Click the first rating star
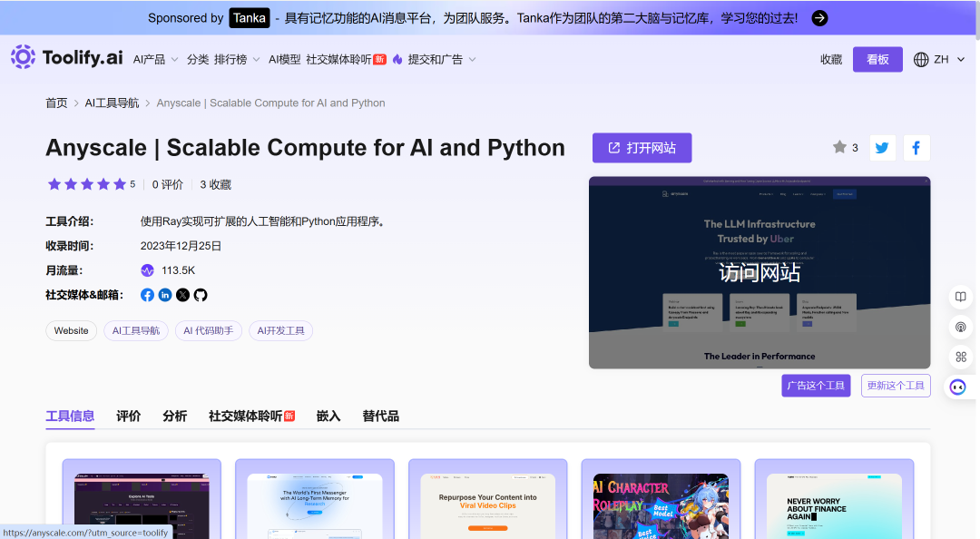The height and width of the screenshot is (539, 980). click(x=54, y=184)
